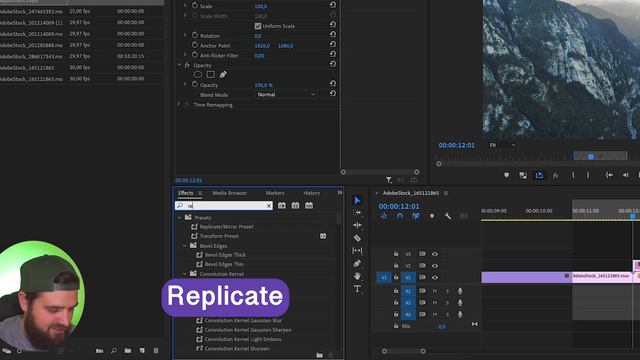Delete selected item with trash icon
The image size is (640, 360).
(156, 351)
